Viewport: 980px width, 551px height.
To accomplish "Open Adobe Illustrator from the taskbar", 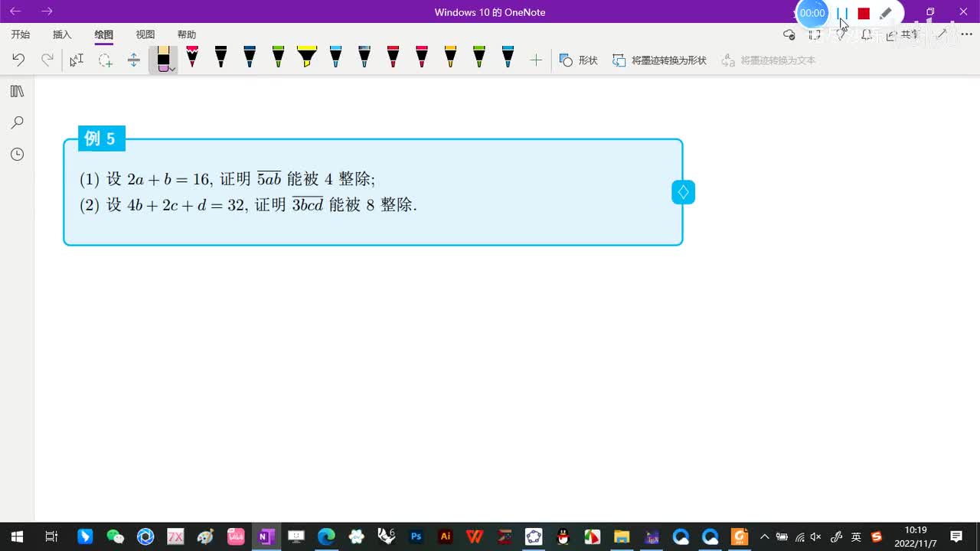I will (446, 536).
